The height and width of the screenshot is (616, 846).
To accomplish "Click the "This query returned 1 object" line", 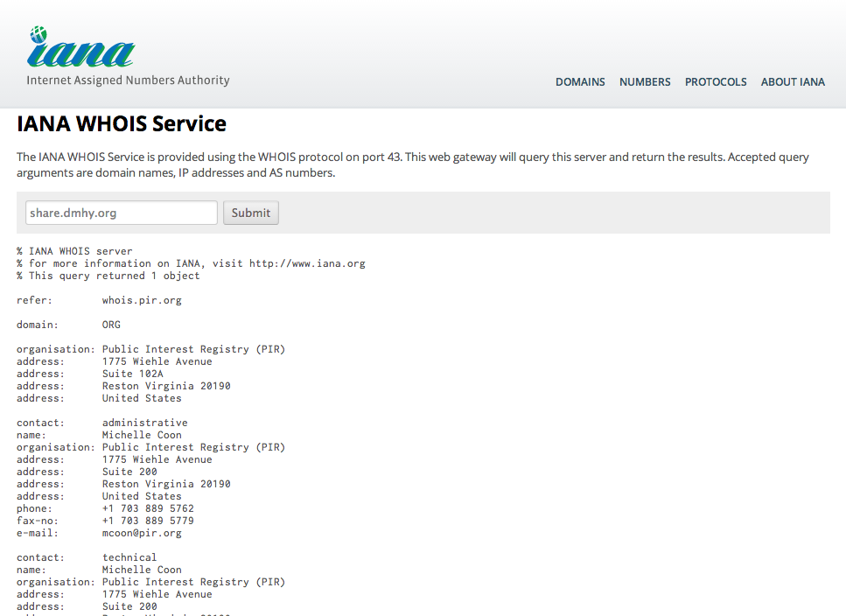I will point(108,276).
